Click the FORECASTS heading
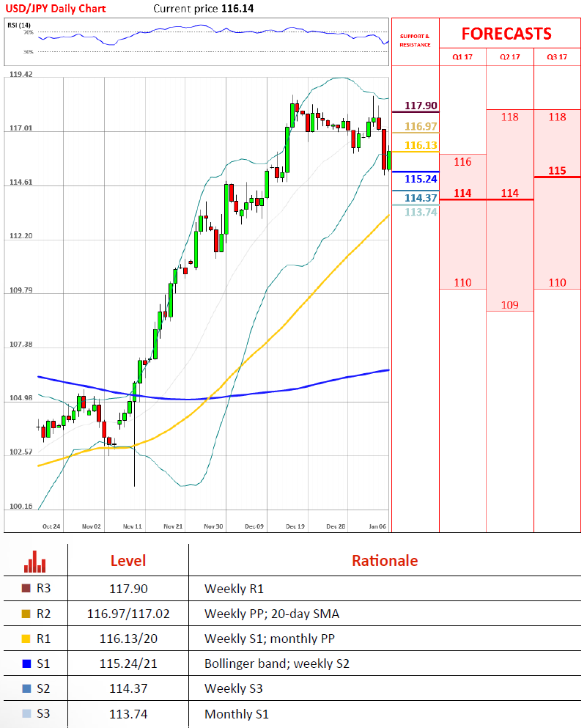Viewport: 587px width, 728px height. [x=506, y=34]
